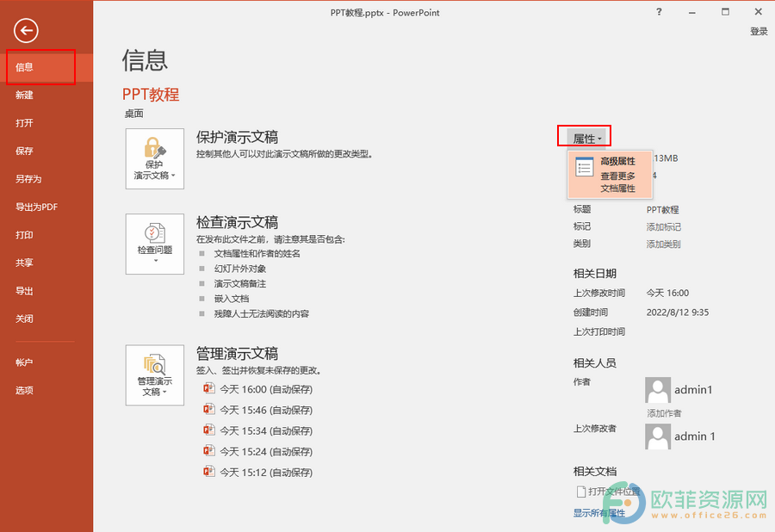Click the 登录 sign-in link
The width and height of the screenshot is (775, 532).
(x=759, y=32)
